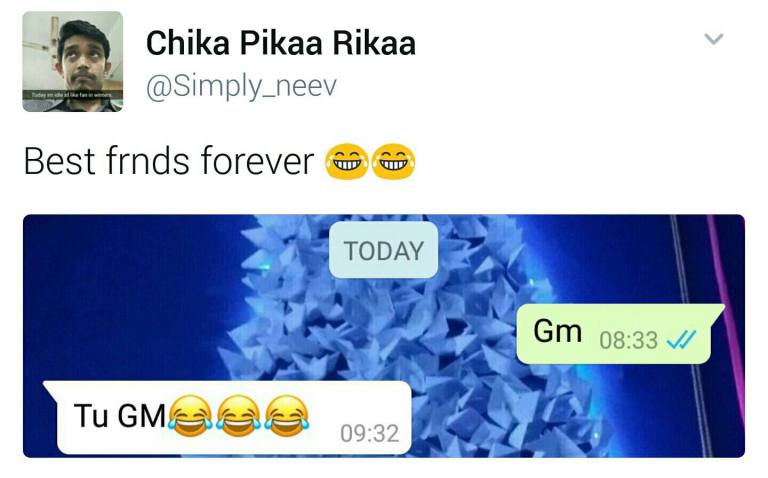Click the caption strip in the avatar photo
Image resolution: width=768 pixels, height=478 pixels.
pyautogui.click(x=72, y=95)
